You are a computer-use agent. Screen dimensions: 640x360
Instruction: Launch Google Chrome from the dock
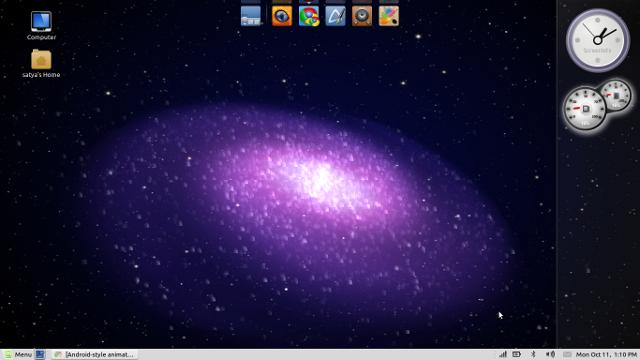pos(309,16)
